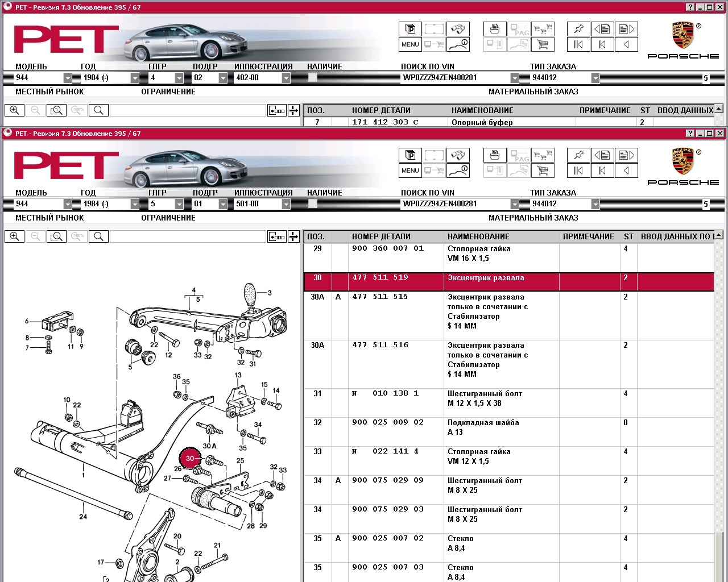Jump to first page icon in lower window
Viewport: 728px width, 582px height.
pos(578,171)
